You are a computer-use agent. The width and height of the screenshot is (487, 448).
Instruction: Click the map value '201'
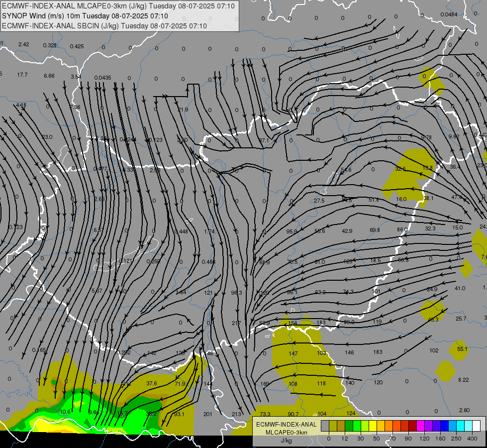208,414
